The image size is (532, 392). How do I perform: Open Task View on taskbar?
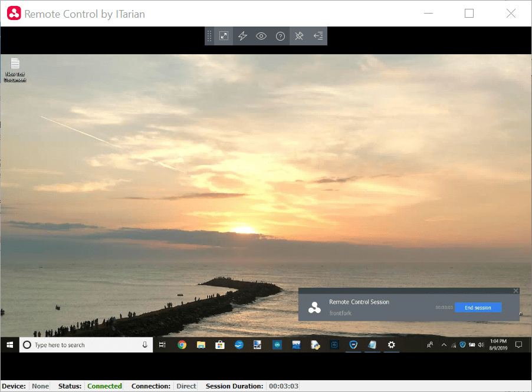tap(163, 345)
